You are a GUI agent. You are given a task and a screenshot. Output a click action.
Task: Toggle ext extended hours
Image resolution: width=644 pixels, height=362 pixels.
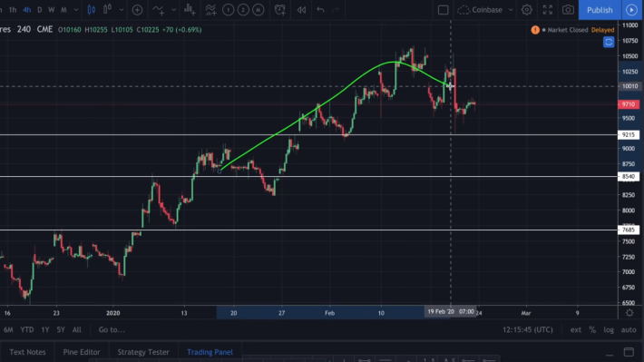[575, 329]
